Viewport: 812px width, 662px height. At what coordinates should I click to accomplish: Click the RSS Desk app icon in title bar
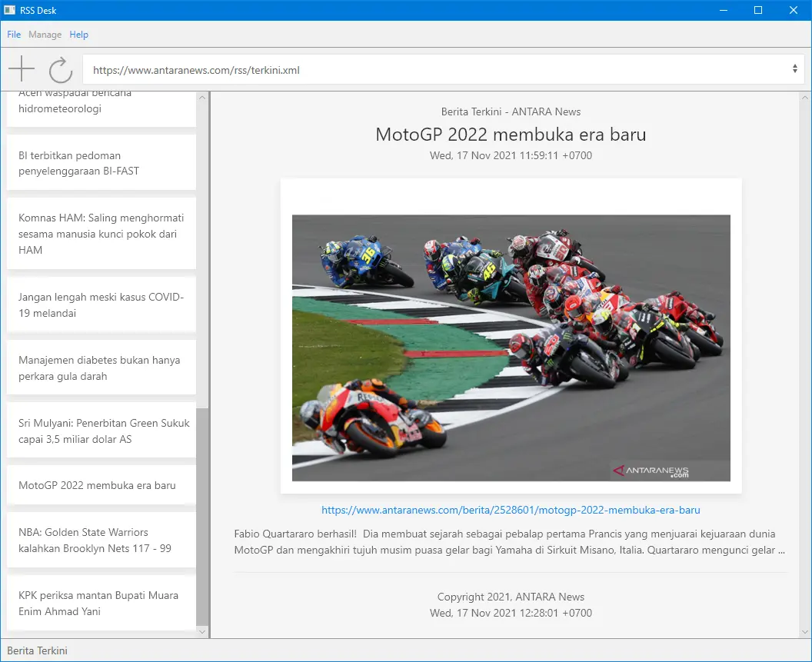(10, 10)
